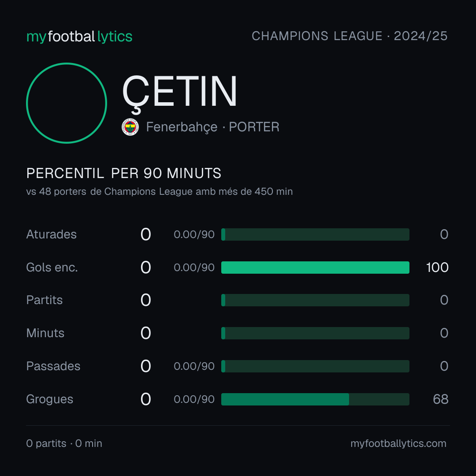The height and width of the screenshot is (476, 476).
Task: Click the vs 48 porters comparison subtitle
Action: click(x=160, y=192)
